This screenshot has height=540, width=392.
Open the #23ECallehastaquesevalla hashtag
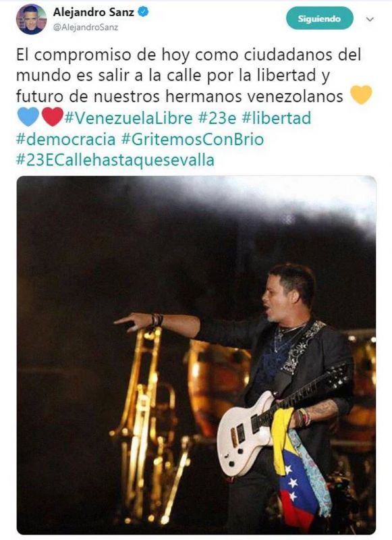[115, 160]
